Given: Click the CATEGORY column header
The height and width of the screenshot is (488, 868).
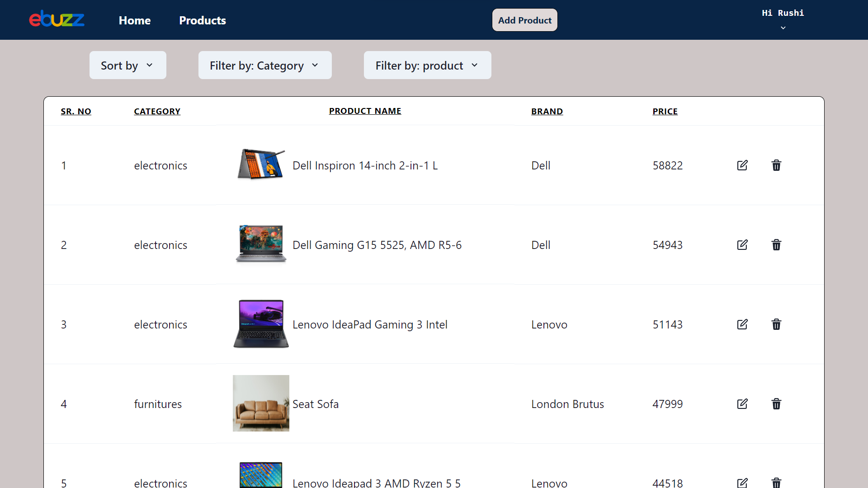Looking at the screenshot, I should (157, 111).
